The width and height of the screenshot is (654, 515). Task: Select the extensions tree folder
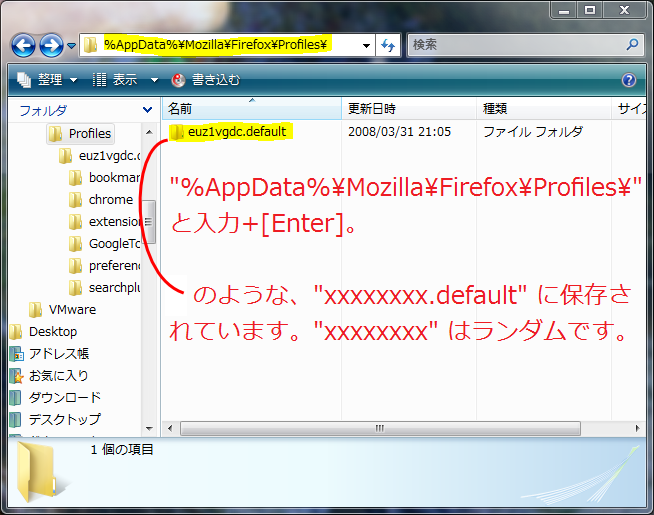click(105, 222)
